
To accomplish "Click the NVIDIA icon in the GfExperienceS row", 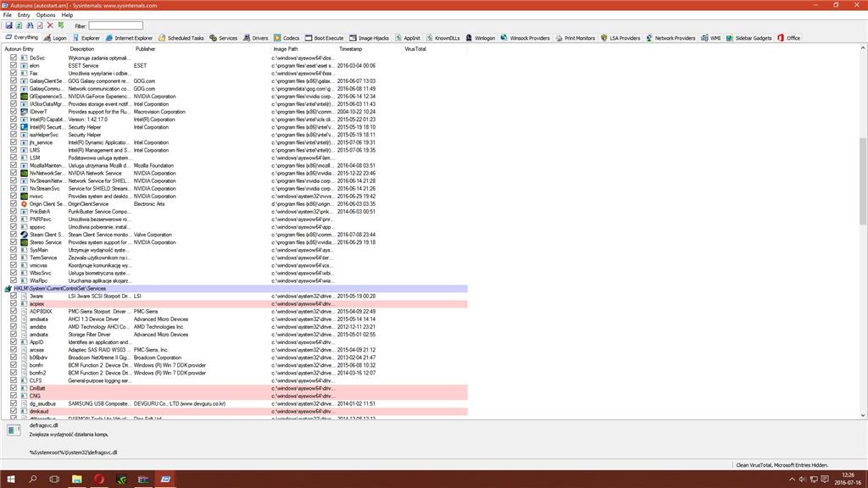I will pos(24,97).
